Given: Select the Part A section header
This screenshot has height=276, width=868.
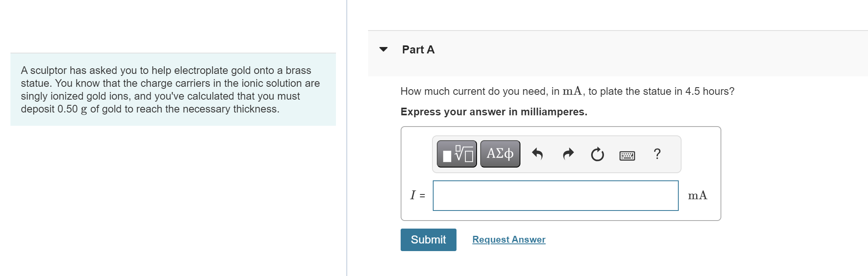Looking at the screenshot, I should tap(418, 49).
